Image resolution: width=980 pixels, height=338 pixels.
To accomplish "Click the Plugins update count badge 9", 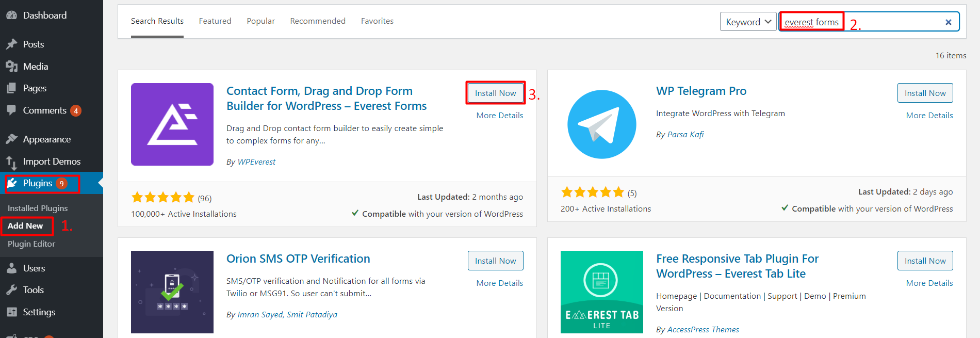I will pyautogui.click(x=61, y=184).
